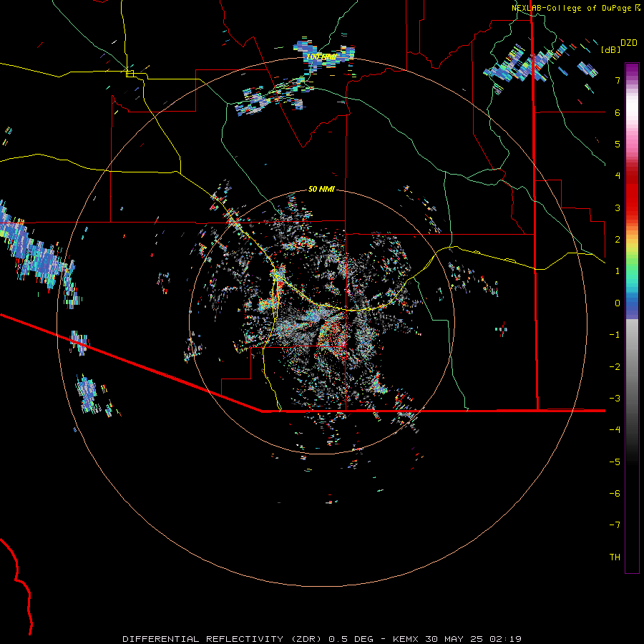The width and height of the screenshot is (644, 644).
Task: Click the -7 value on the color scale
Action: coord(615,525)
